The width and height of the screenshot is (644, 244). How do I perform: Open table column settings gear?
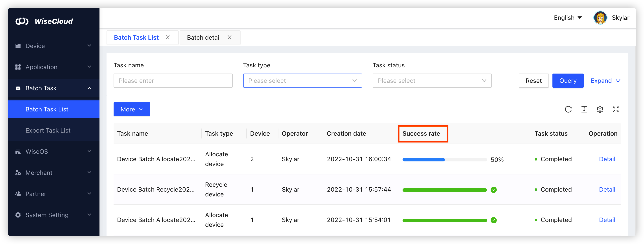(600, 109)
